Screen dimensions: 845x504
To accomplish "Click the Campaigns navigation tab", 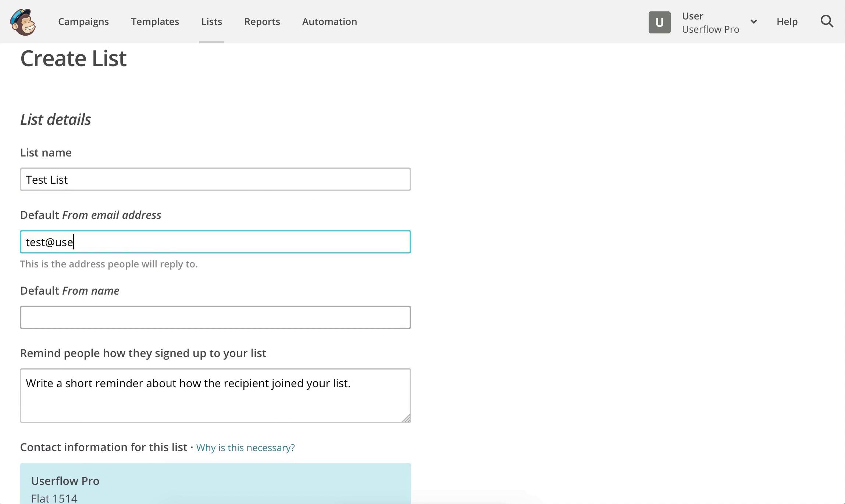I will [x=83, y=22].
